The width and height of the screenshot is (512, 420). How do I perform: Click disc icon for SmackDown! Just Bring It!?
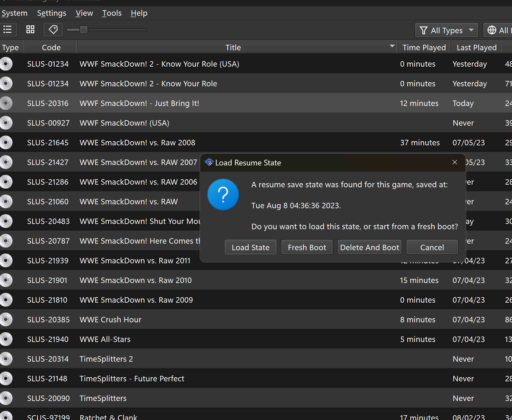pyautogui.click(x=6, y=103)
